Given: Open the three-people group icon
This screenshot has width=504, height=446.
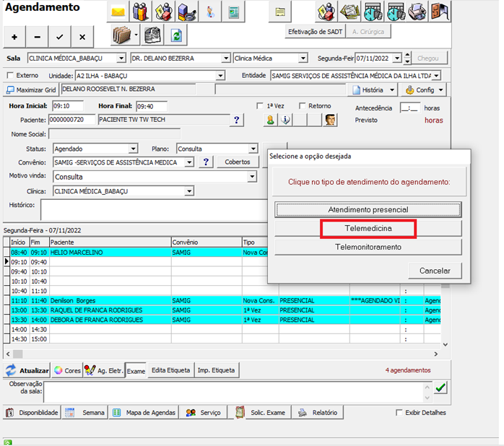Looking at the screenshot, I should point(141,12).
